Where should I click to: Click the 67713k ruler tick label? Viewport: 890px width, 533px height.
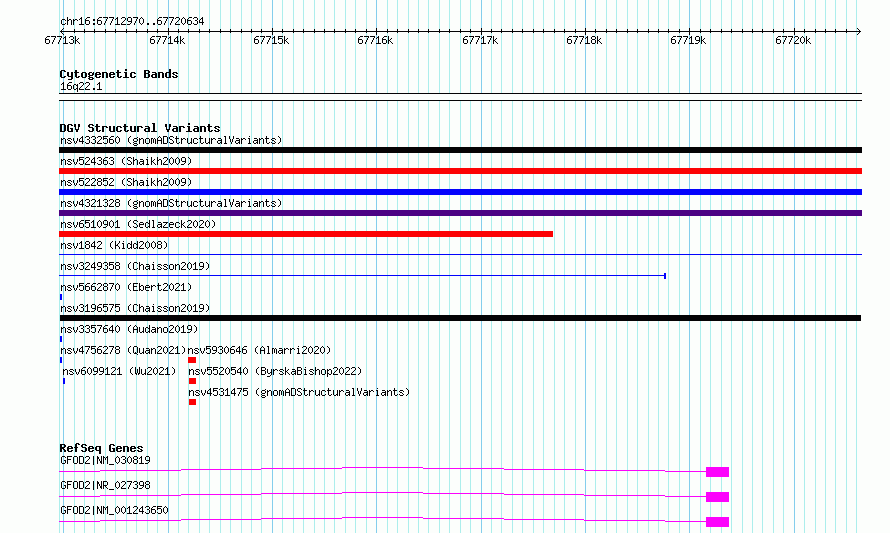point(62,41)
